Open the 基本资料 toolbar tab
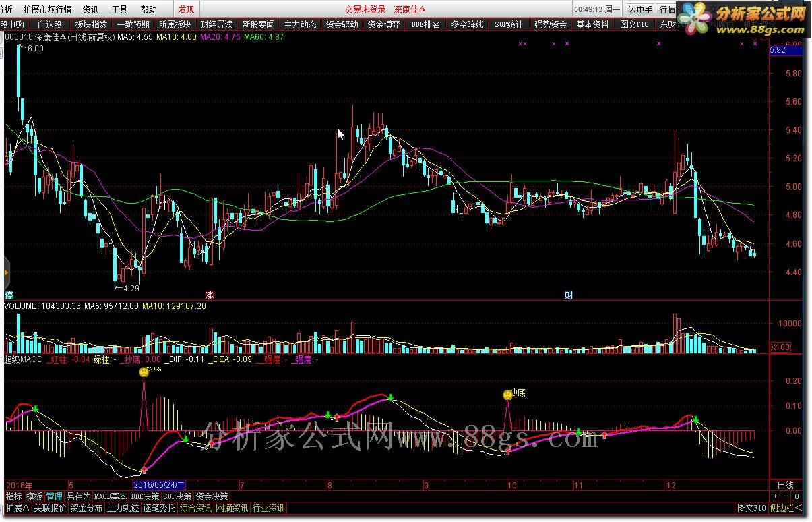The image size is (812, 522). coord(592,24)
